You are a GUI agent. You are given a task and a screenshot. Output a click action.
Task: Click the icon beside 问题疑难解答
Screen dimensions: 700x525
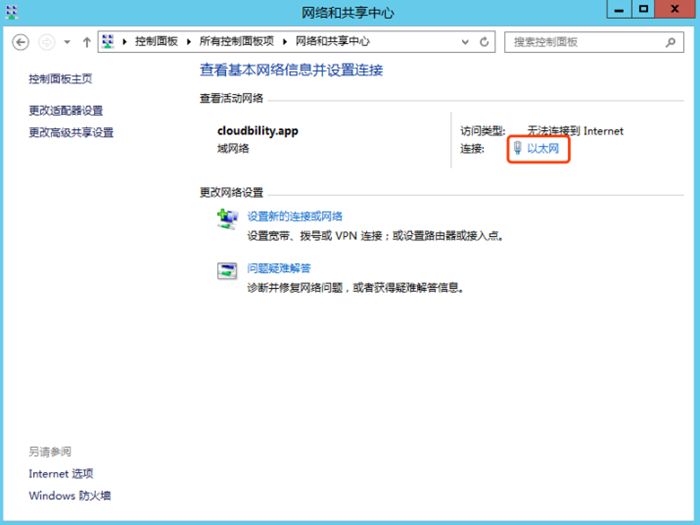coord(227,270)
